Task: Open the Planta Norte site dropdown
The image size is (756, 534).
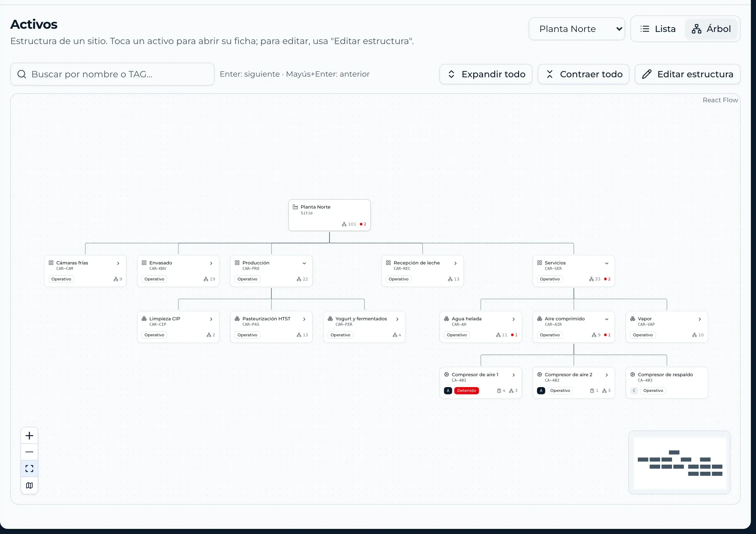Action: [577, 29]
